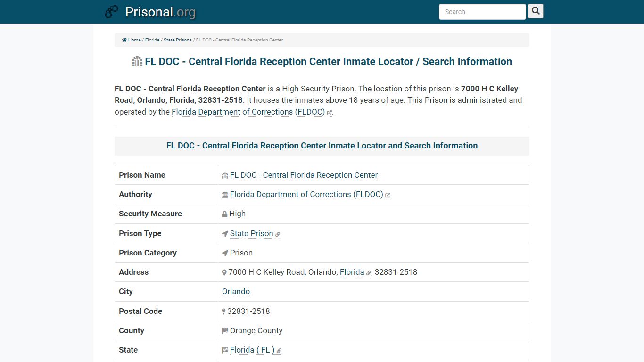Image resolution: width=644 pixels, height=362 pixels.
Task: Select the Postal Code row label
Action: coord(140,311)
